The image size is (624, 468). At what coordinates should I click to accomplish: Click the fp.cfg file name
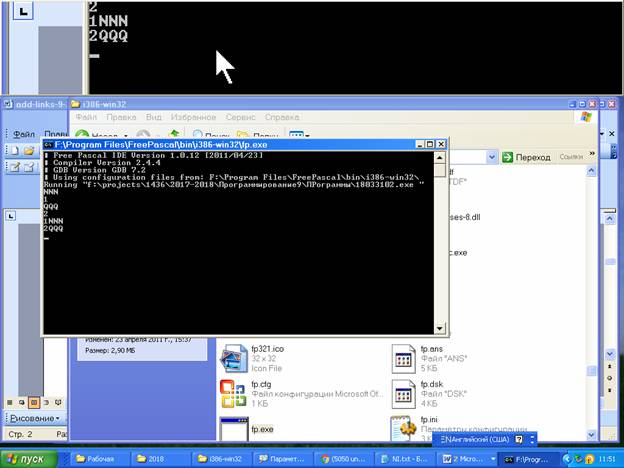click(x=261, y=384)
